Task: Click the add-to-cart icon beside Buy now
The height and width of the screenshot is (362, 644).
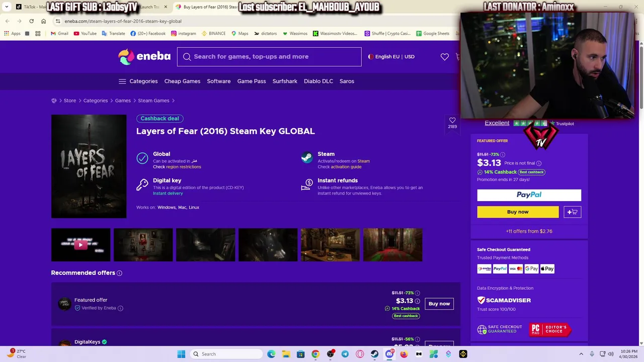Action: click(572, 212)
